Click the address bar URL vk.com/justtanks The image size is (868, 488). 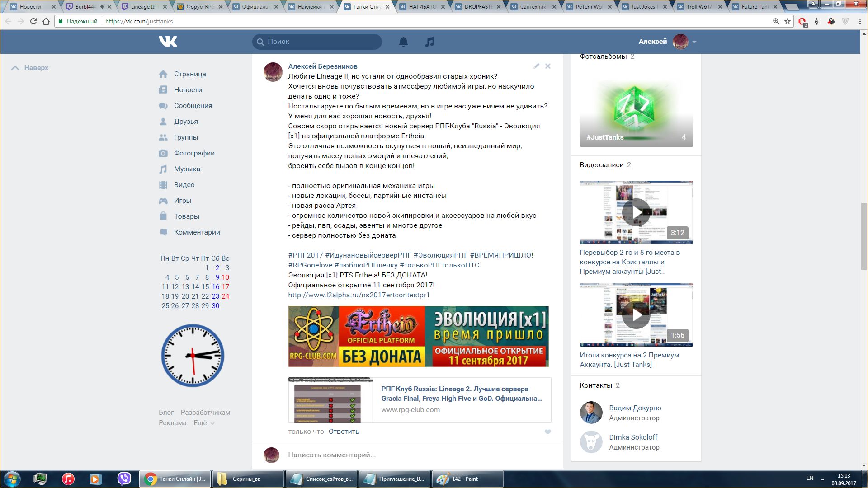(x=139, y=21)
